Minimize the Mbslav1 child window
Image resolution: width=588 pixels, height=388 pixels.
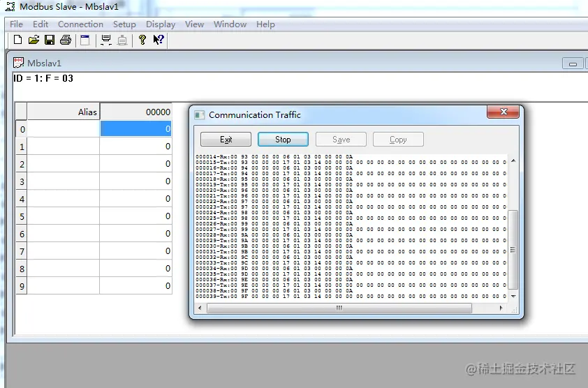click(x=573, y=64)
